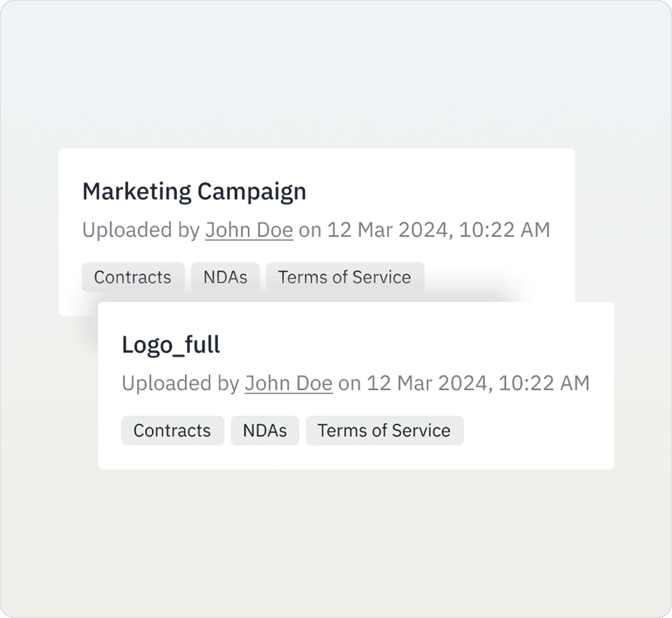
Task: Click Terms of Service tag under Marketing Campaign
Action: point(344,277)
